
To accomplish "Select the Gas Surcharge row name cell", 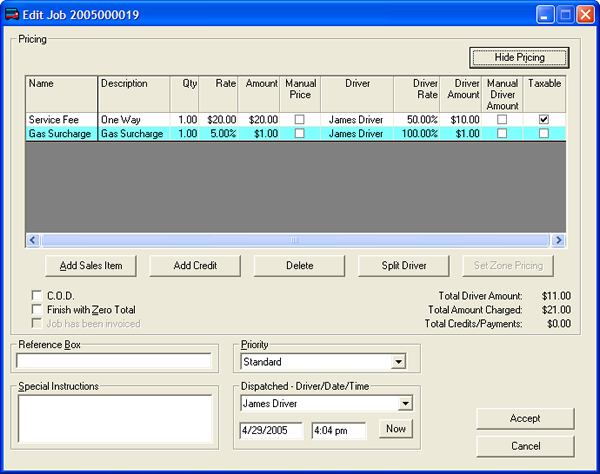I will (x=61, y=133).
